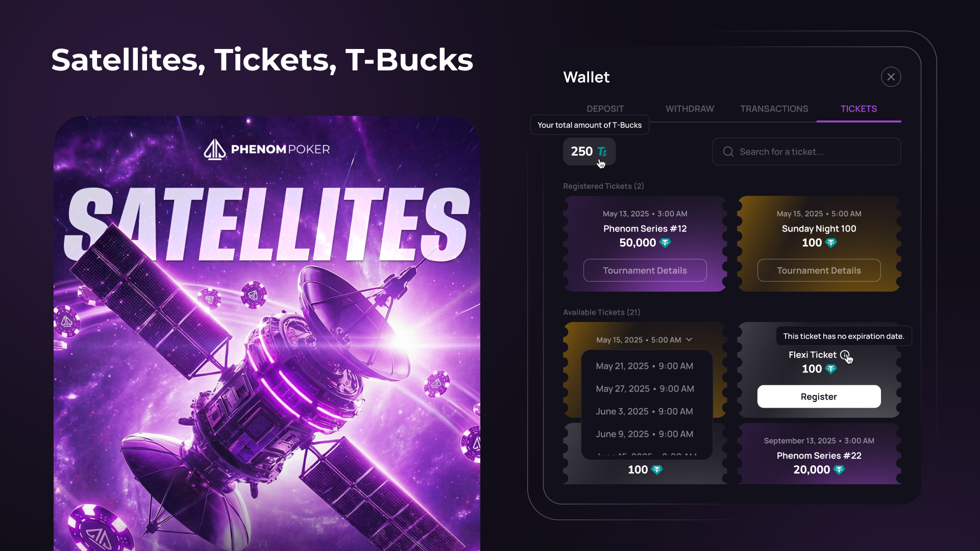The height and width of the screenshot is (551, 980).
Task: Open Tournament Details for Phenom Series #12
Action: [645, 270]
